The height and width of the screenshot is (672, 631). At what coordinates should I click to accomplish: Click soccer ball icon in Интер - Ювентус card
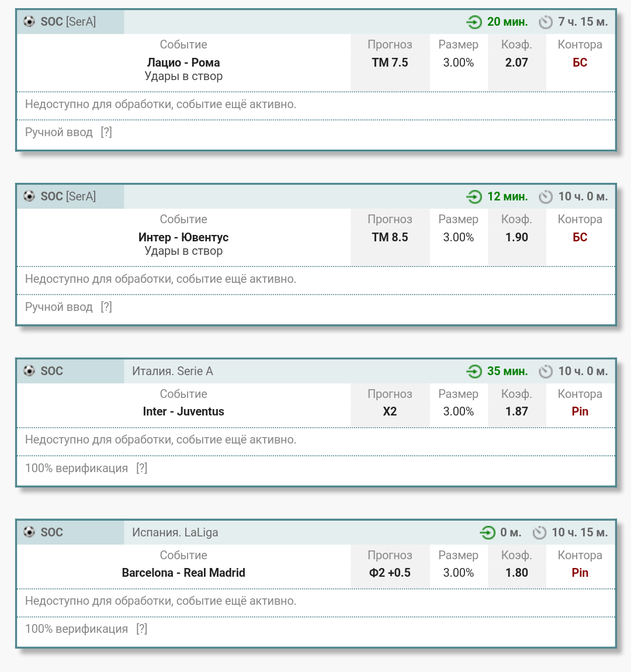click(29, 196)
